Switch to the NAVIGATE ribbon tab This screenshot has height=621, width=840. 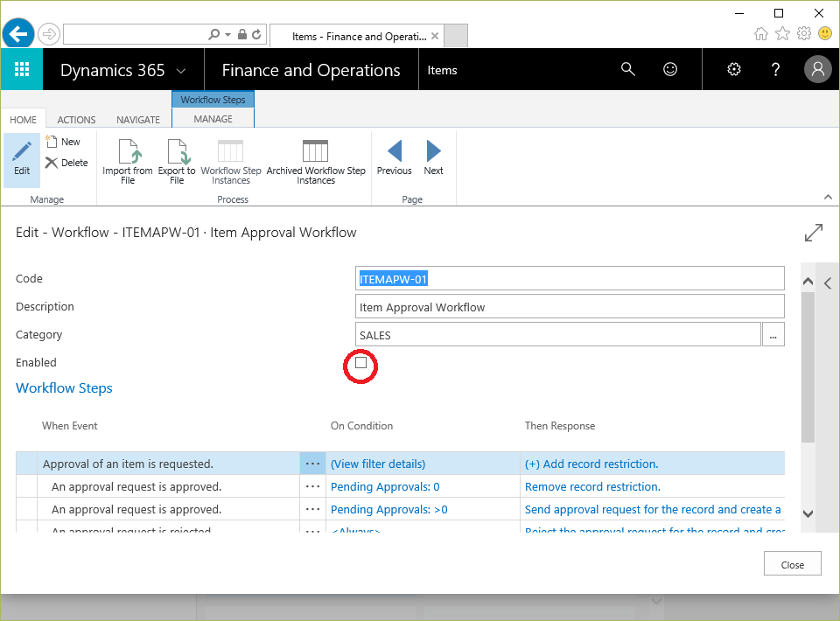[138, 119]
